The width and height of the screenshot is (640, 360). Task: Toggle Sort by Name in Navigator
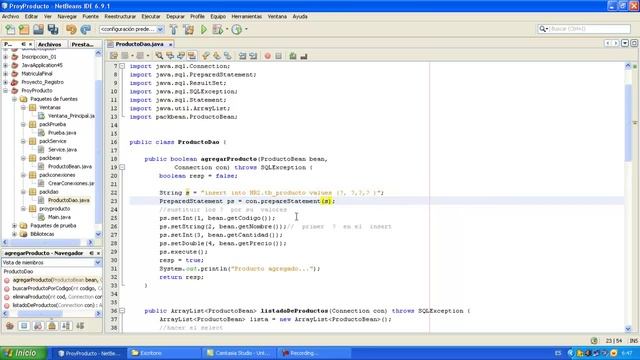66,326
